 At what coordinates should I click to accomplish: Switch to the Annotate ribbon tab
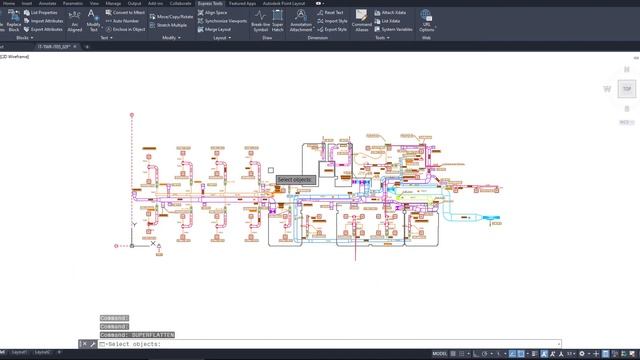[x=47, y=3]
